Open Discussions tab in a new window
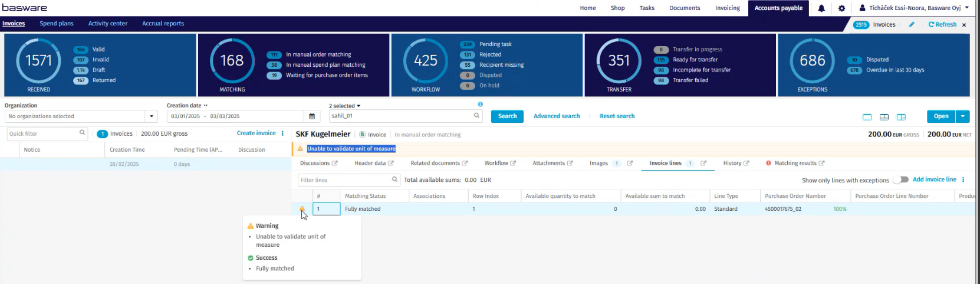Image resolution: width=980 pixels, height=284 pixels. (335, 163)
